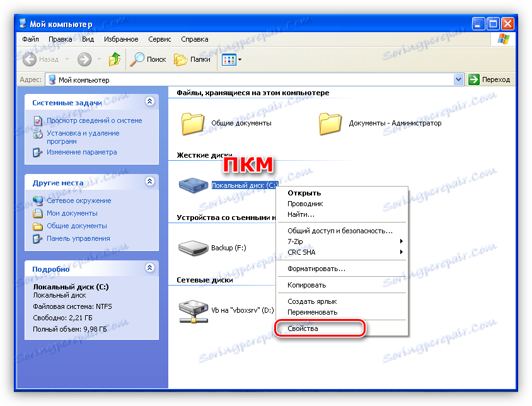Image resolution: width=532 pixels, height=406 pixels.
Task: Expand the address bar dropdown
Action: point(458,80)
